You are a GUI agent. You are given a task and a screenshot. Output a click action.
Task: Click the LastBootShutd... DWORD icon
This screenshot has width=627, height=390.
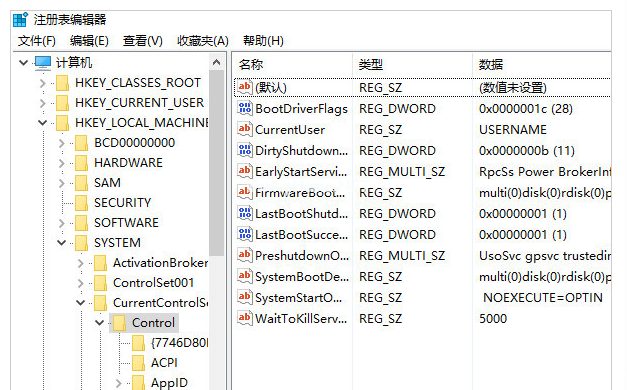[x=245, y=213]
